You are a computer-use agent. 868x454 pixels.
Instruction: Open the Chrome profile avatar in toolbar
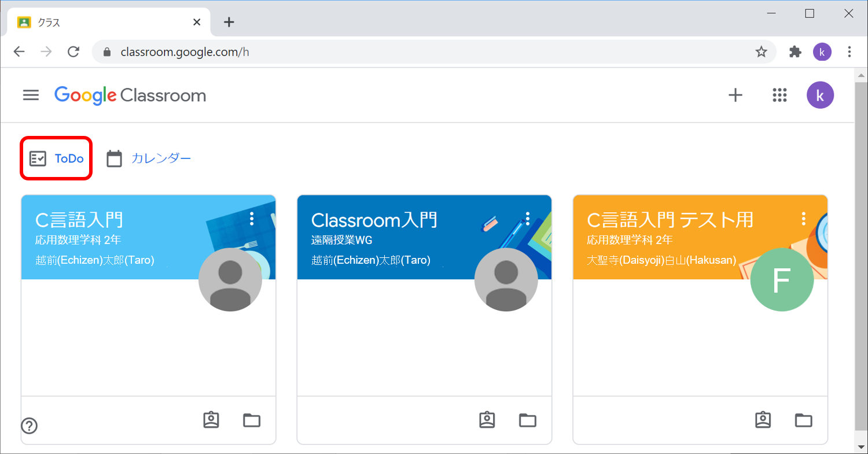[x=822, y=52]
